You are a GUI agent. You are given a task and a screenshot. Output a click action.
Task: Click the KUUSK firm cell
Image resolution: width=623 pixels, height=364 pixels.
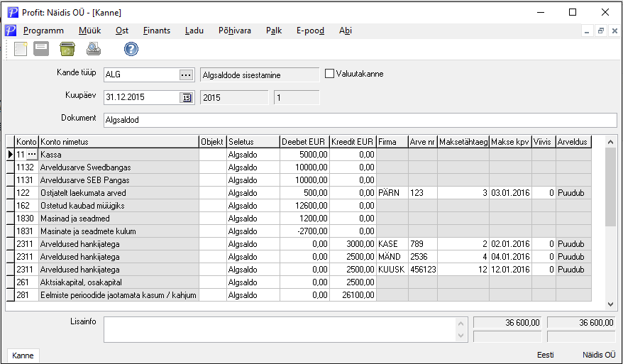click(x=392, y=269)
